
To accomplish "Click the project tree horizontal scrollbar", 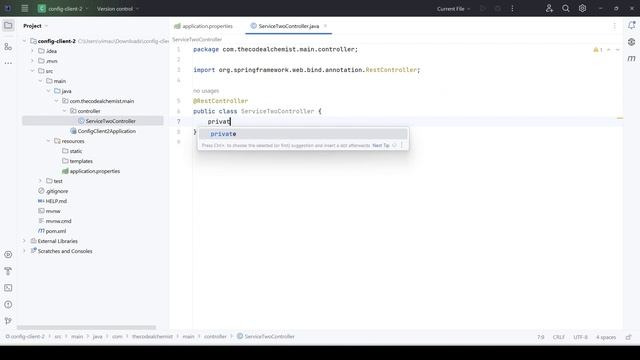I will click(x=86, y=327).
